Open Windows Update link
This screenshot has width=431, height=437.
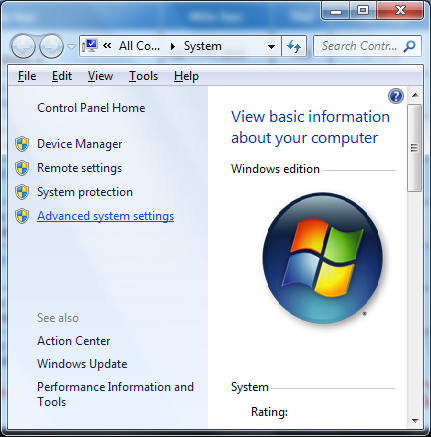(82, 364)
